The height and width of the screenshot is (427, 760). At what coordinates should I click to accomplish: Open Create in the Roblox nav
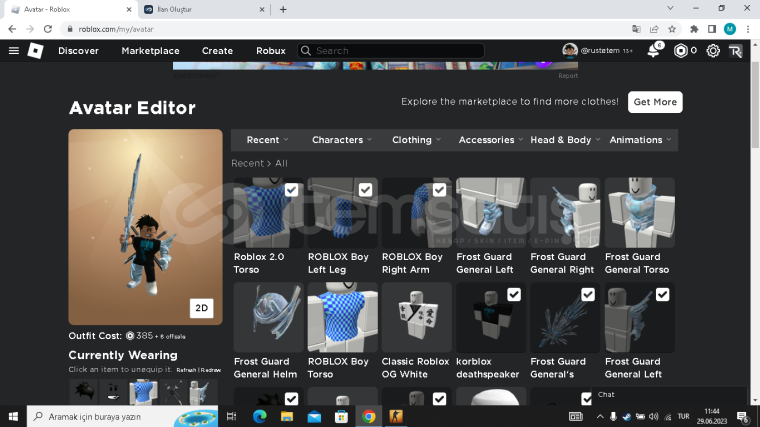click(217, 51)
